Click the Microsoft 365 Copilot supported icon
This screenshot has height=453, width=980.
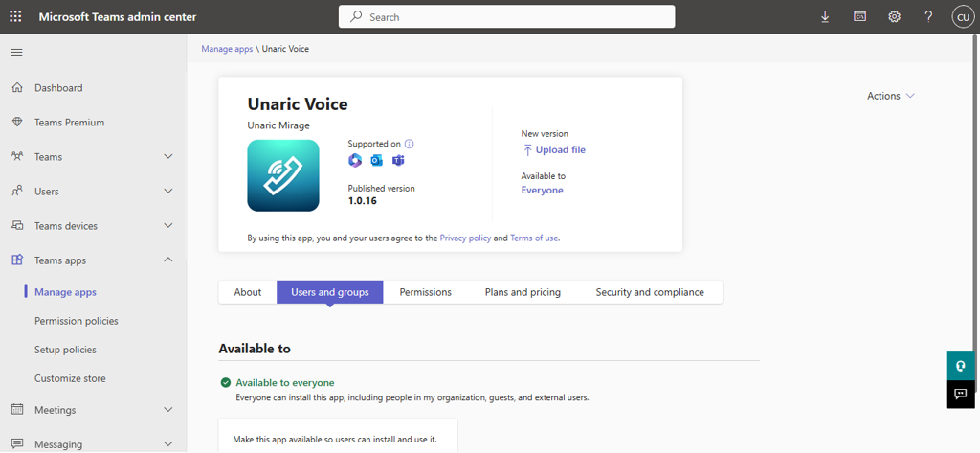355,161
